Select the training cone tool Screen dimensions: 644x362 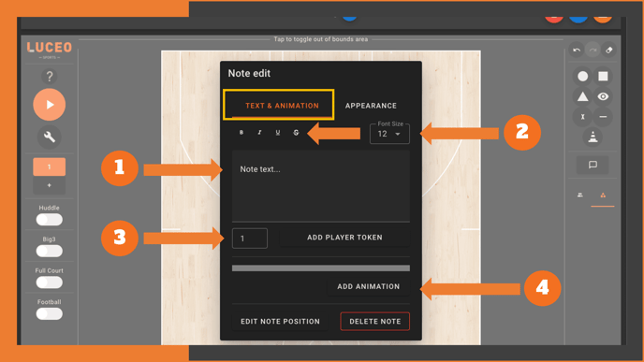point(593,137)
